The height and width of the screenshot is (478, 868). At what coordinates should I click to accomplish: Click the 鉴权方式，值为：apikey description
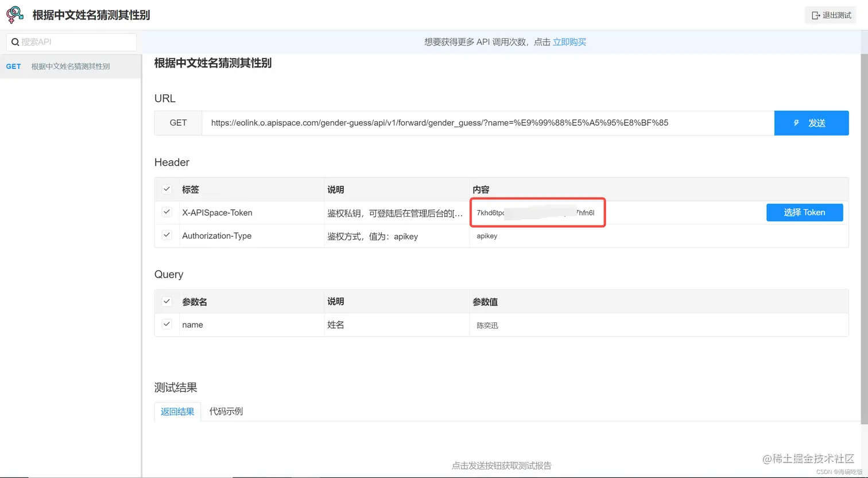click(373, 236)
